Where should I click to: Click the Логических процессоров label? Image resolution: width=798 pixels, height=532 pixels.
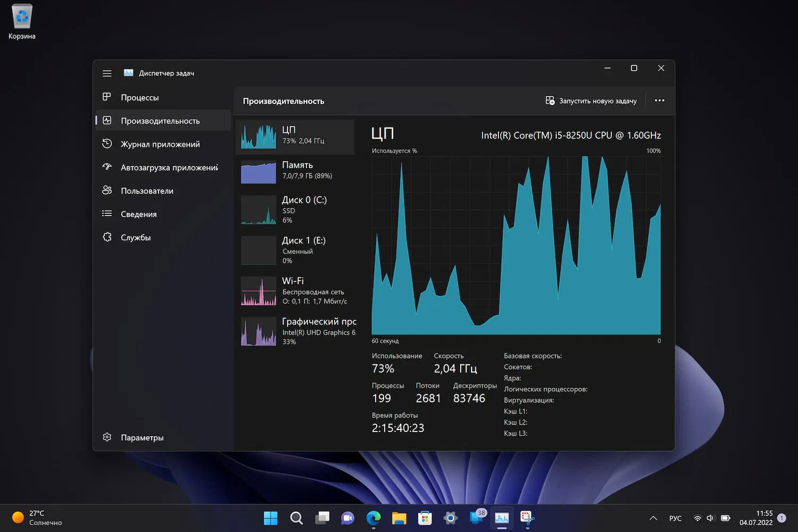point(546,389)
